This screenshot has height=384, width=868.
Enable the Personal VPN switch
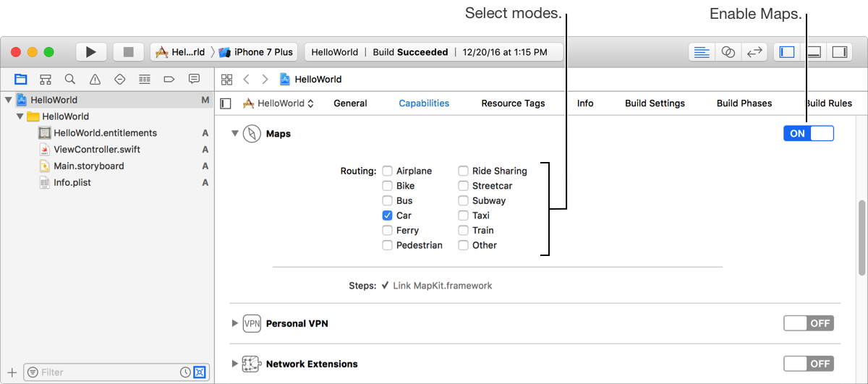click(x=808, y=323)
